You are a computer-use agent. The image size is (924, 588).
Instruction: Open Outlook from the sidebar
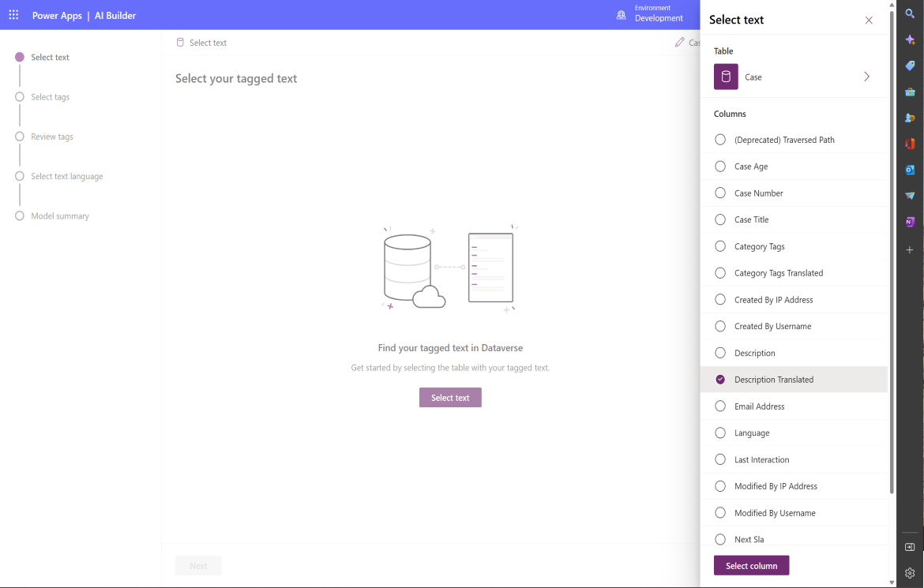tap(910, 170)
